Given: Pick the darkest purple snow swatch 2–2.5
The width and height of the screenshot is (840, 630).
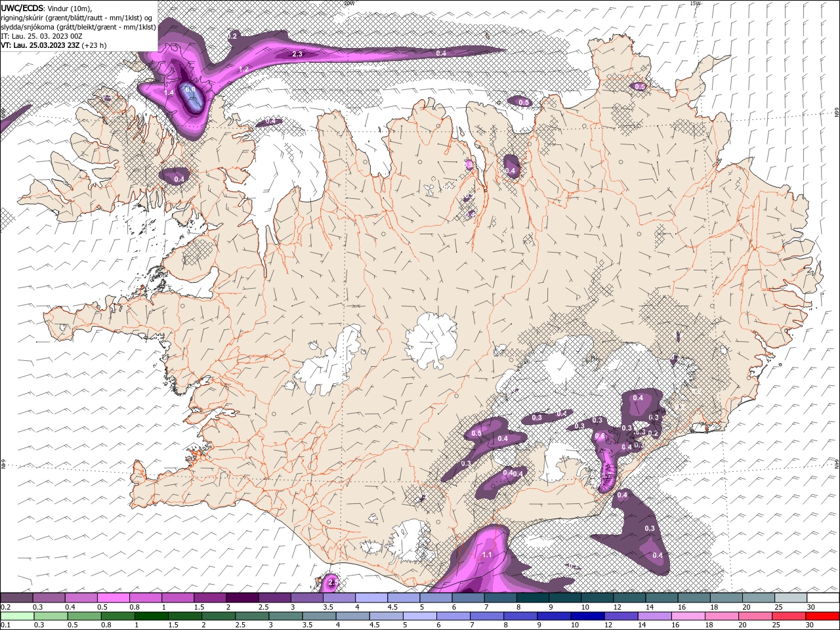Looking at the screenshot, I should (242, 598).
